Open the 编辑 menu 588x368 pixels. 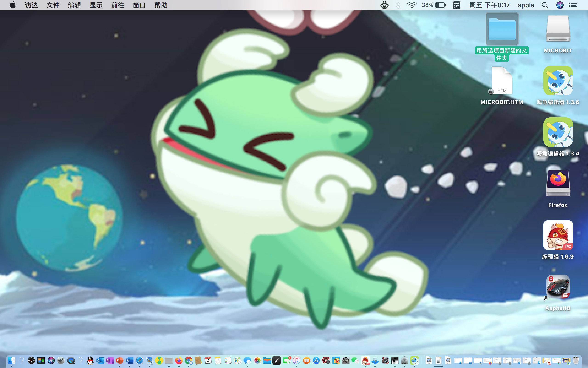75,5
